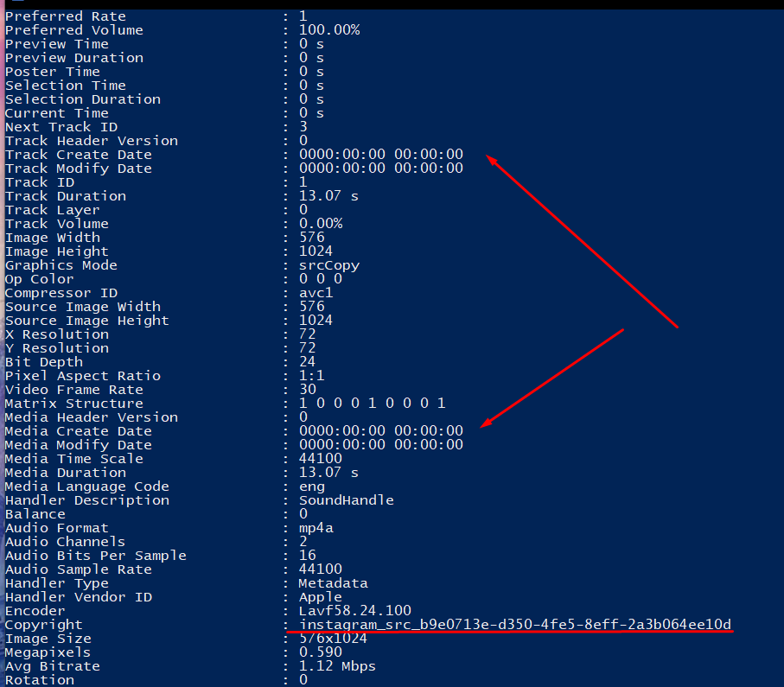784x687 pixels.
Task: Select the Encoder value Lavf58.24.100
Action: (355, 610)
